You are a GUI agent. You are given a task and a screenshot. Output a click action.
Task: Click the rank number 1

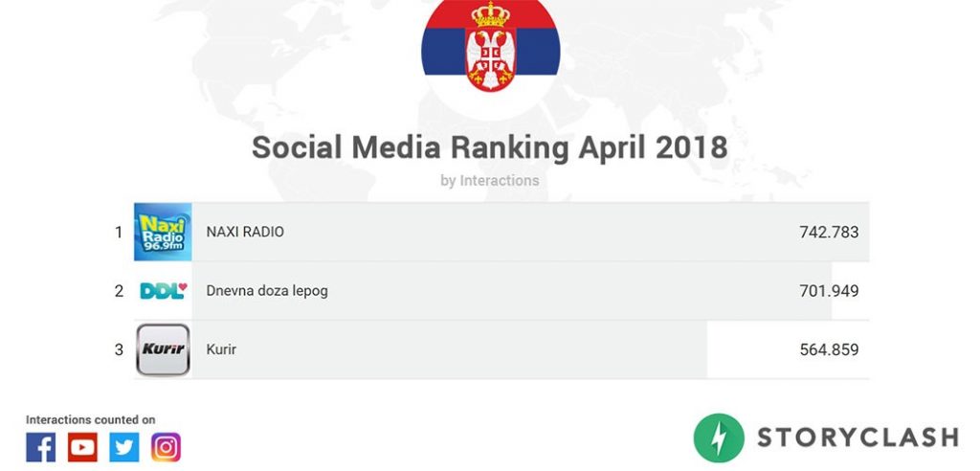119,232
